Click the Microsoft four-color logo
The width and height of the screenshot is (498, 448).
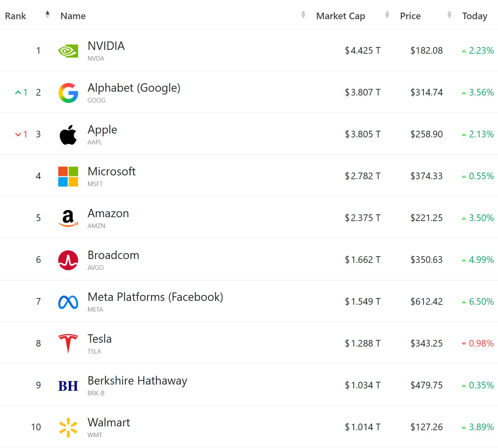coord(68,176)
